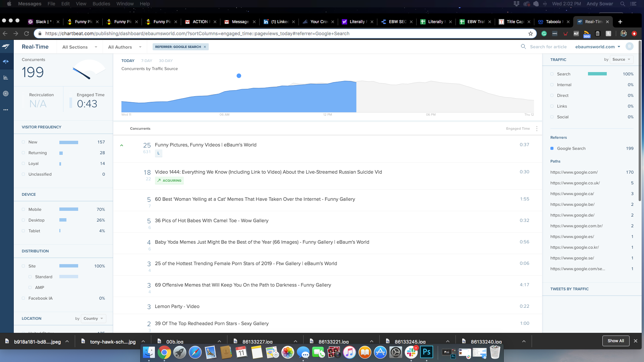
Task: Open Slack from the dock
Action: click(x=411, y=352)
